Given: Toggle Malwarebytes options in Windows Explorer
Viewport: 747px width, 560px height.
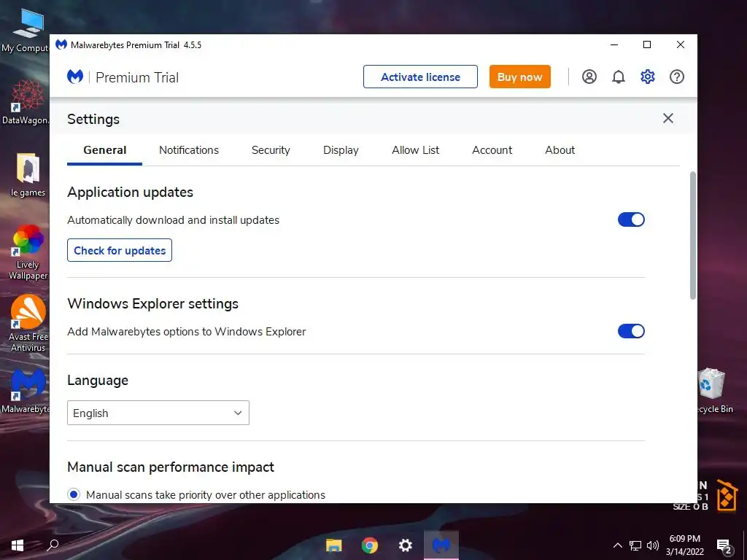Looking at the screenshot, I should 631,331.
